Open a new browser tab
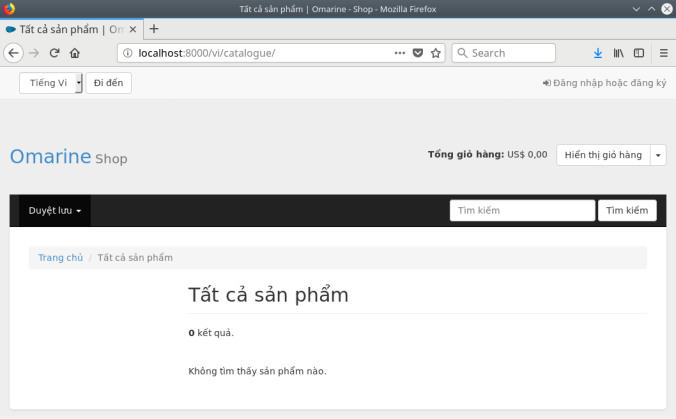 point(154,29)
